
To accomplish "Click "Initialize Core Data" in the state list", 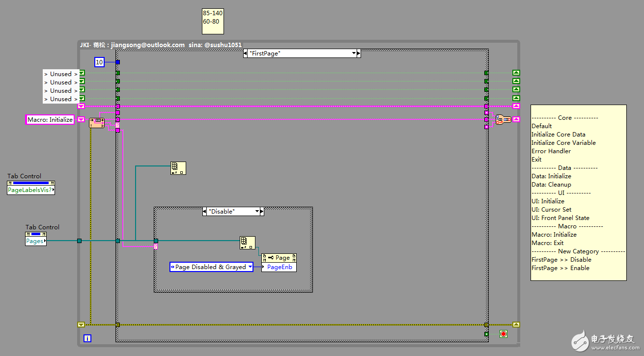I will [x=559, y=135].
